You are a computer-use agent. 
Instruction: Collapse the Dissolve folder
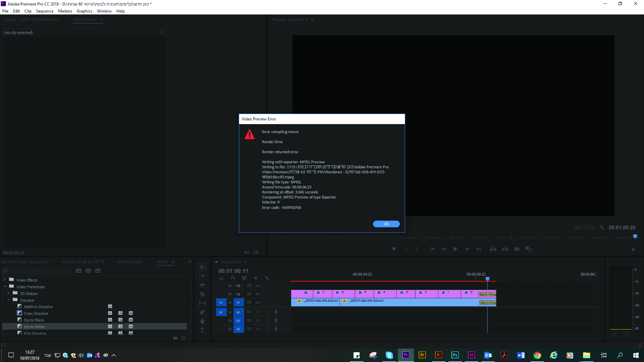9,300
